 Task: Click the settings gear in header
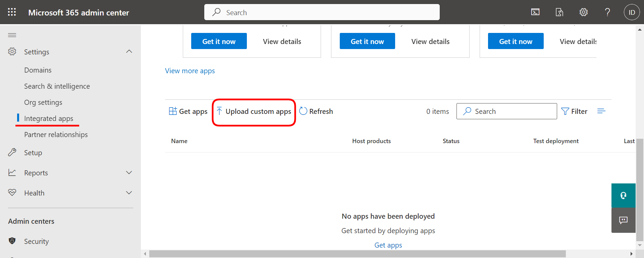[x=583, y=12]
